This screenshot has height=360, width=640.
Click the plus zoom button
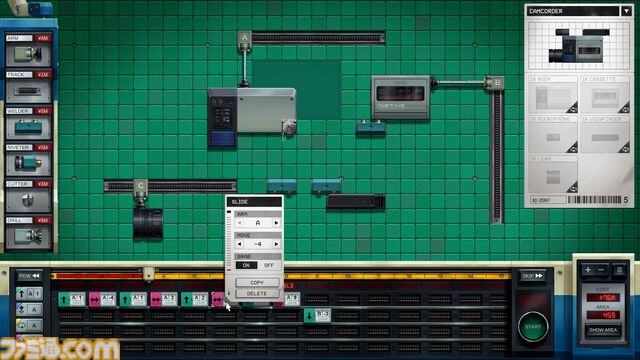click(588, 270)
